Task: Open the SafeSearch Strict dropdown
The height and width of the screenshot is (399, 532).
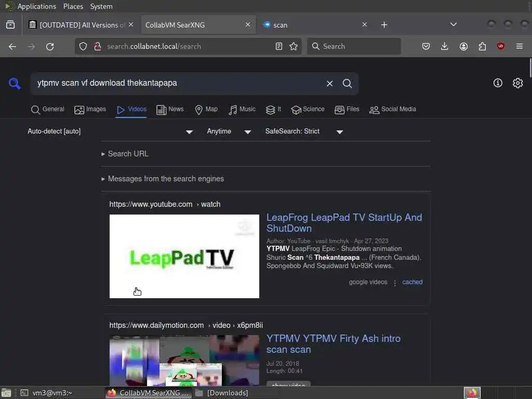Action: (304, 131)
